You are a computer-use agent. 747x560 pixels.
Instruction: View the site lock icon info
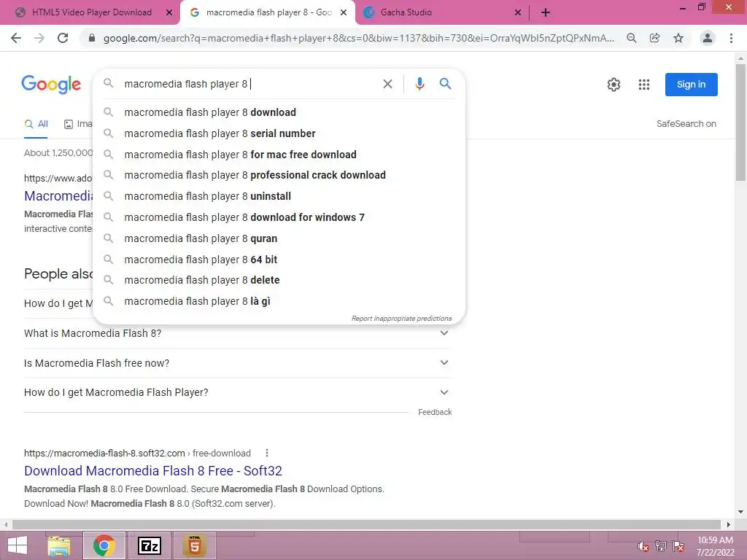92,38
